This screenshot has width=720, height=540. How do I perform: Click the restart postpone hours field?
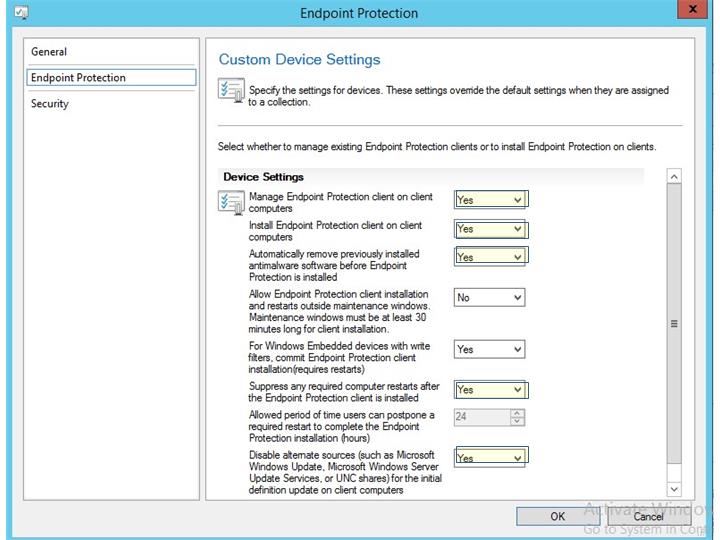482,417
